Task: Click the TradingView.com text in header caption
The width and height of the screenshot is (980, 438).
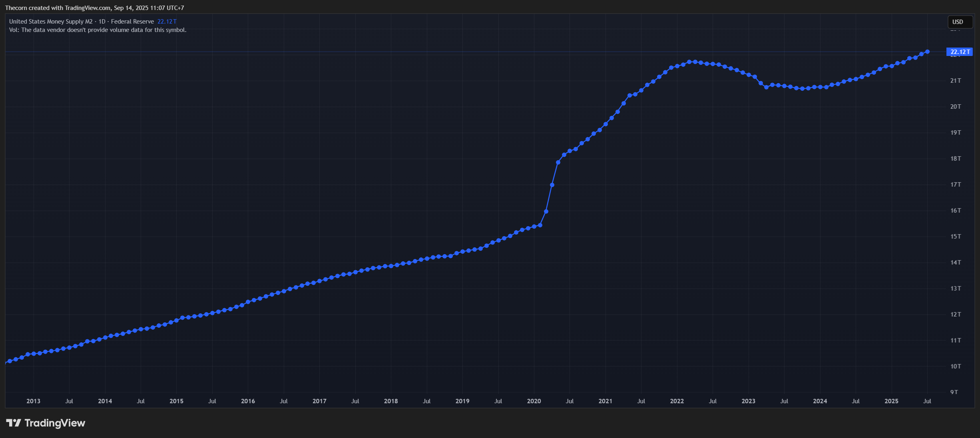Action: 88,8
